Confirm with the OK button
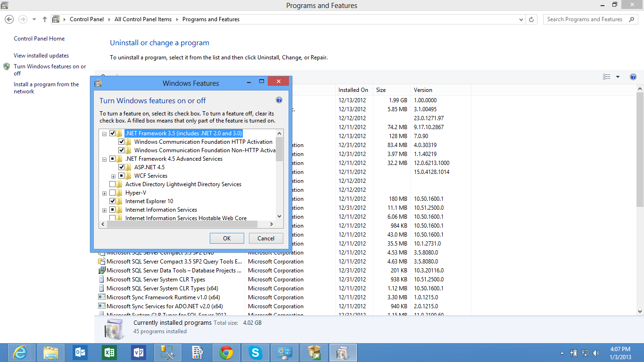 click(x=227, y=238)
